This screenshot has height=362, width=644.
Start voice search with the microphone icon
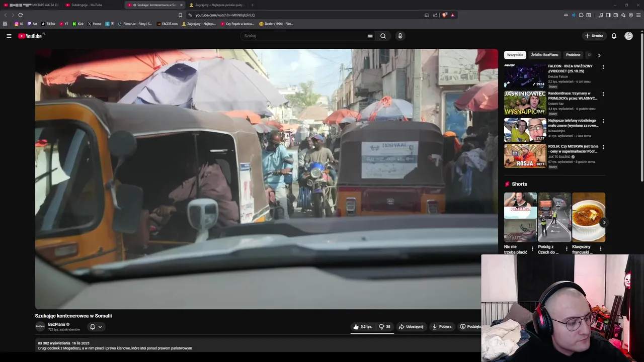(400, 36)
